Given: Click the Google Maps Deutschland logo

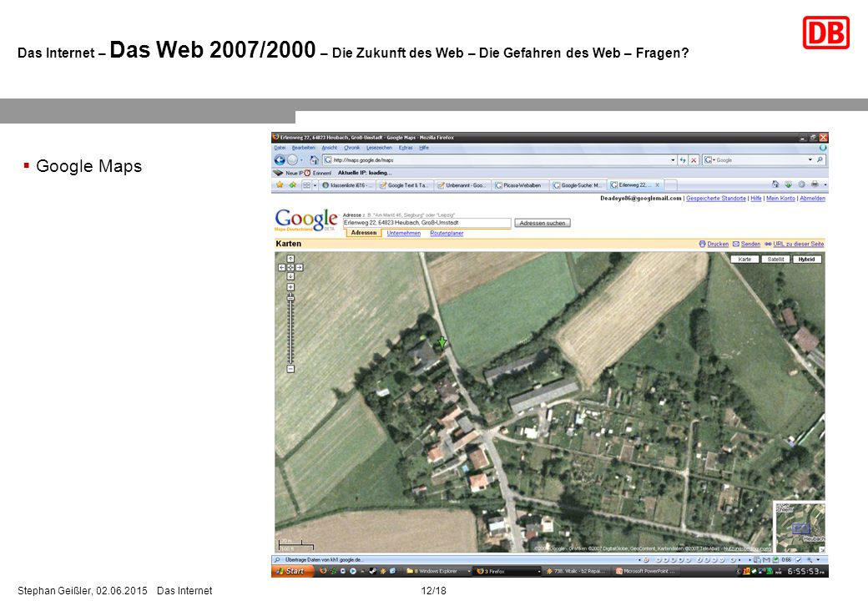Looking at the screenshot, I should coord(305,220).
